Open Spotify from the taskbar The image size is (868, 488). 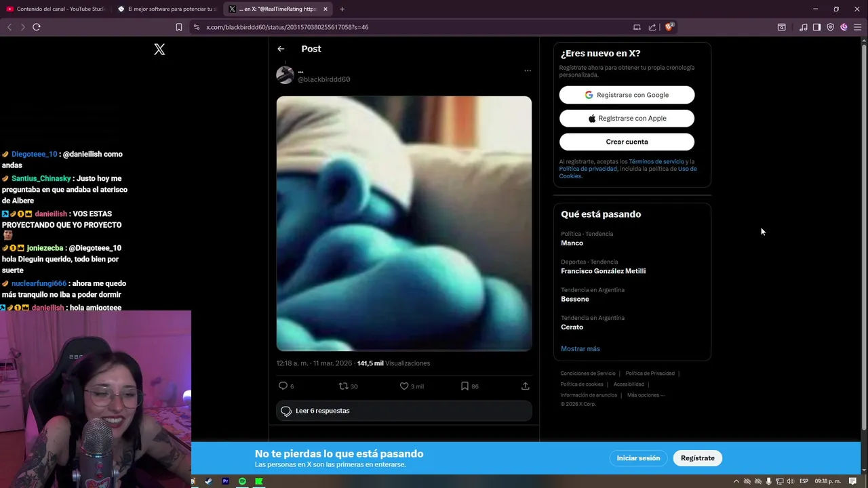pos(242,481)
